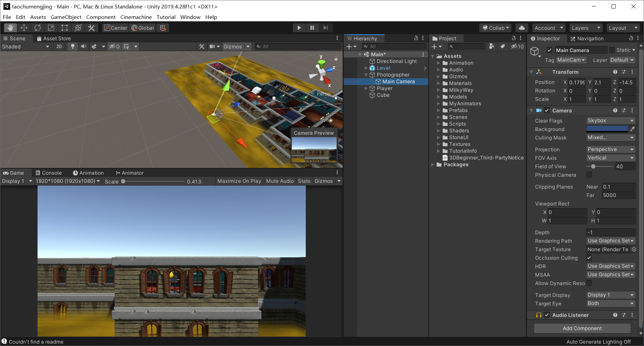This screenshot has height=346, width=644.
Task: Click the Background color swatch
Action: 607,129
